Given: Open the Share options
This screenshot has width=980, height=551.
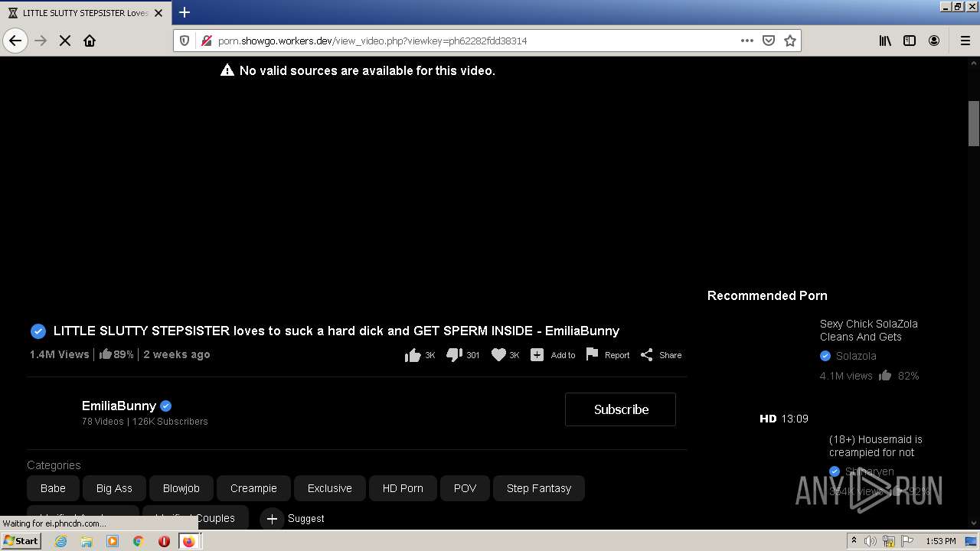Looking at the screenshot, I should [661, 355].
